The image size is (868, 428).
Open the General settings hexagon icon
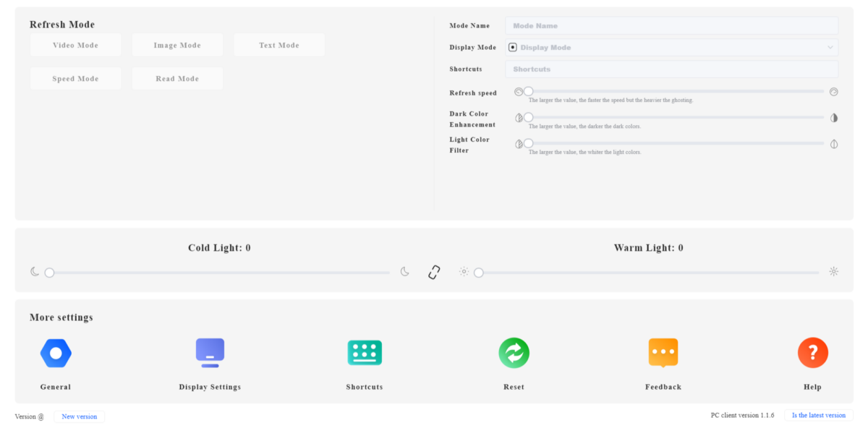(x=56, y=354)
